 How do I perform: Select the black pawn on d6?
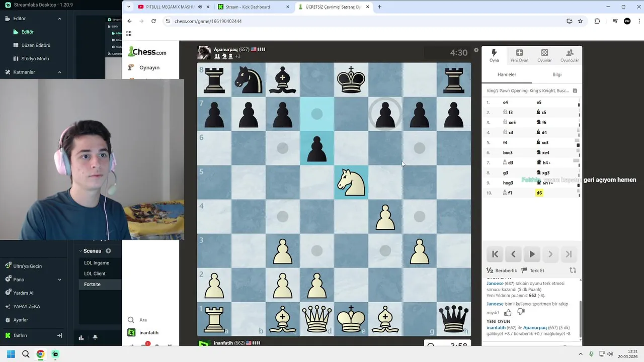(316, 148)
